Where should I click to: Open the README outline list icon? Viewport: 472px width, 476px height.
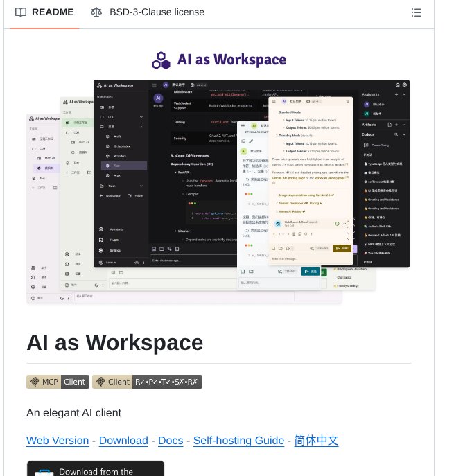tap(416, 12)
